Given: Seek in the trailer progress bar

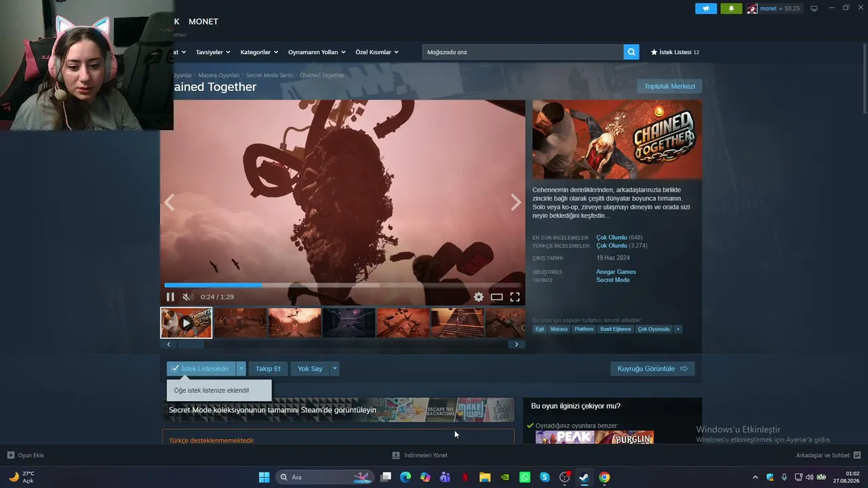Looking at the screenshot, I should pos(342,285).
